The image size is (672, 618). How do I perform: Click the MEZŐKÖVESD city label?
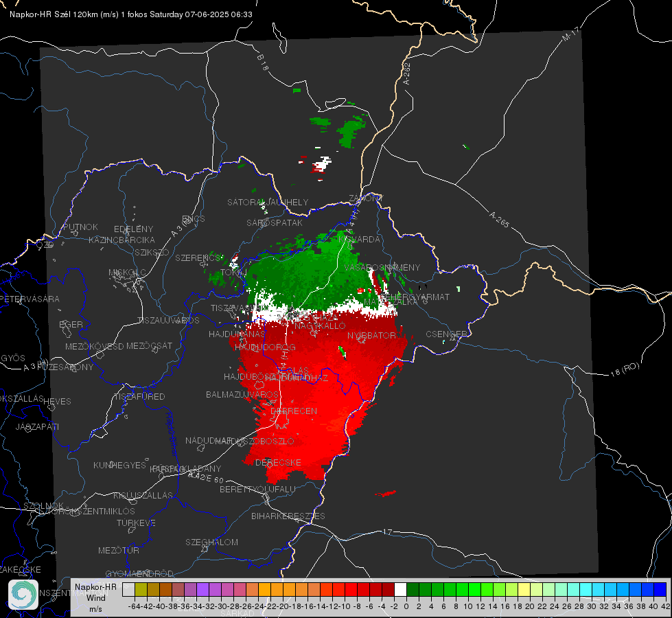tap(95, 346)
